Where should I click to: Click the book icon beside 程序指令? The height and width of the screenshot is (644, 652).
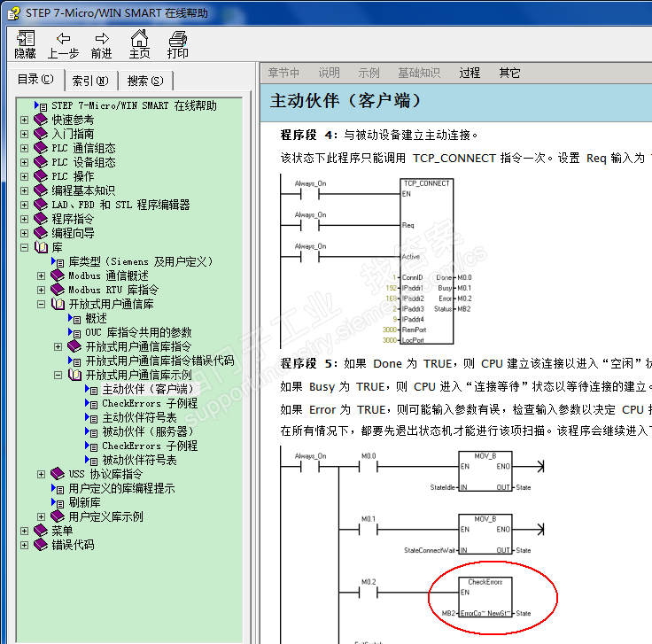point(41,219)
